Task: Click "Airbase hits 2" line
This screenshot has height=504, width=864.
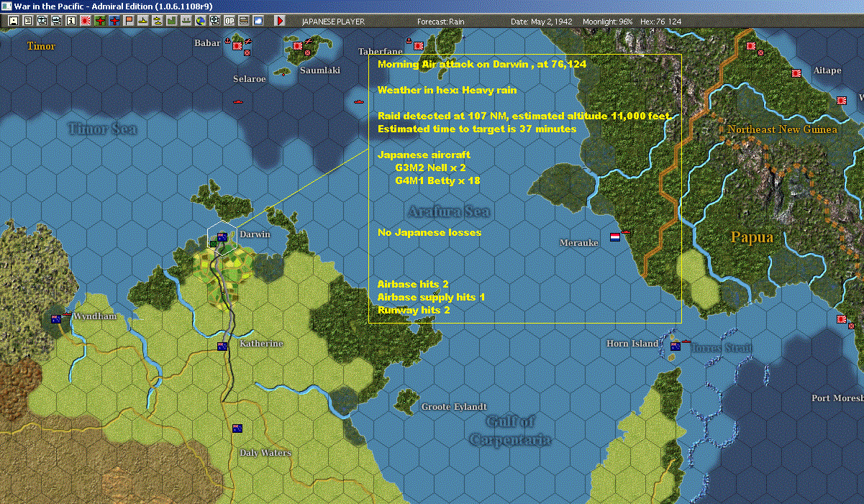Action: click(x=413, y=285)
